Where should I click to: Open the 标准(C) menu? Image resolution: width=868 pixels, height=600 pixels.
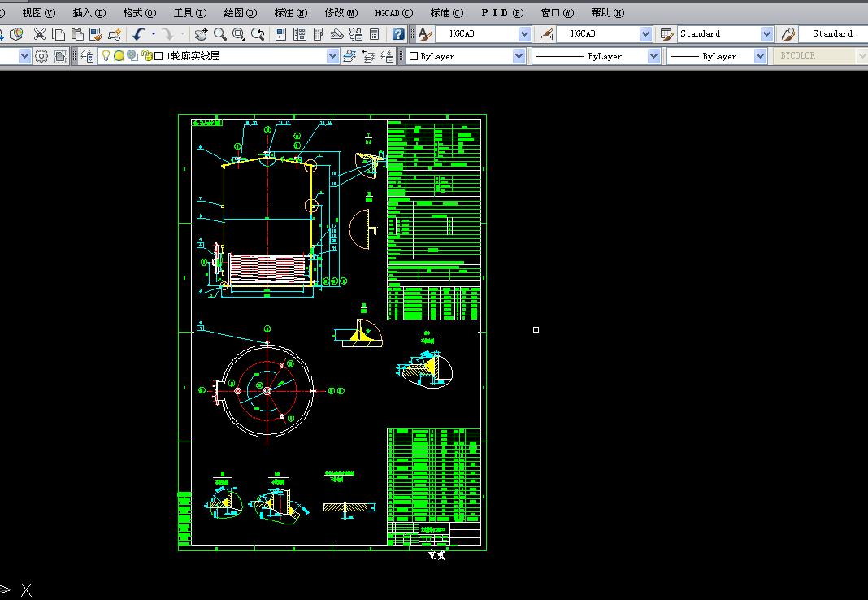tap(447, 13)
